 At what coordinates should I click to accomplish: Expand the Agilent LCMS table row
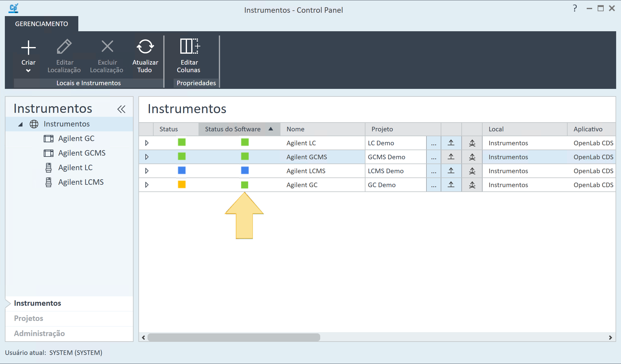coord(147,171)
